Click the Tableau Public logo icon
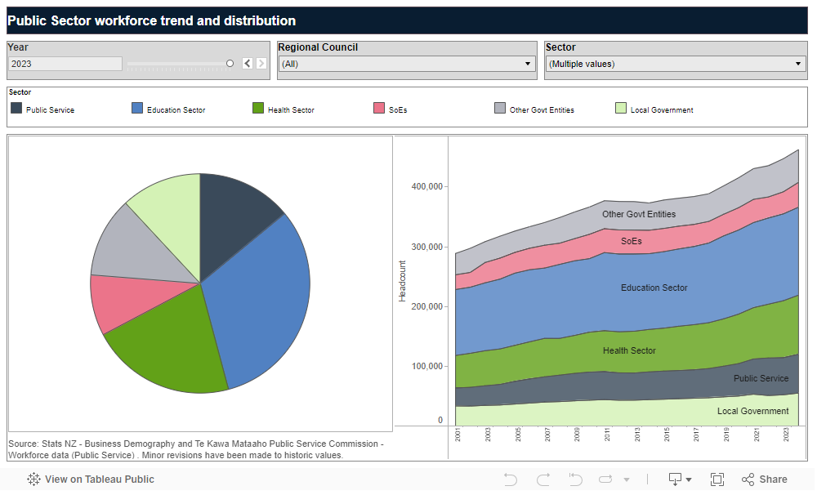This screenshot has height=504, width=817. [x=33, y=479]
